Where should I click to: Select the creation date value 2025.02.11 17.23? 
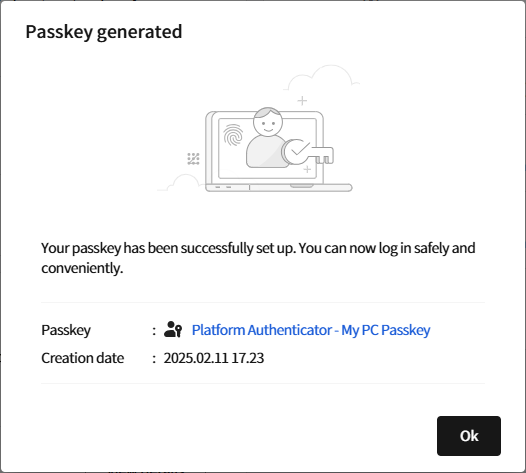click(214, 358)
